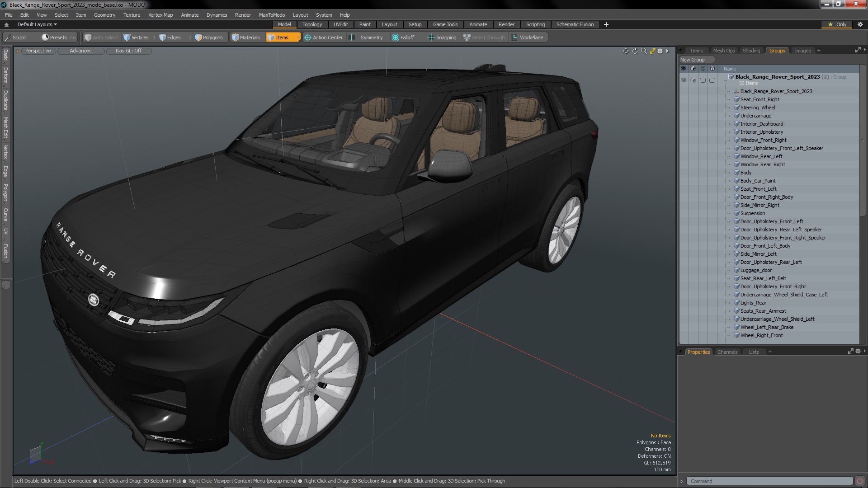Click the record button next to Command field
This screenshot has height=488, width=868.
coord(860,481)
